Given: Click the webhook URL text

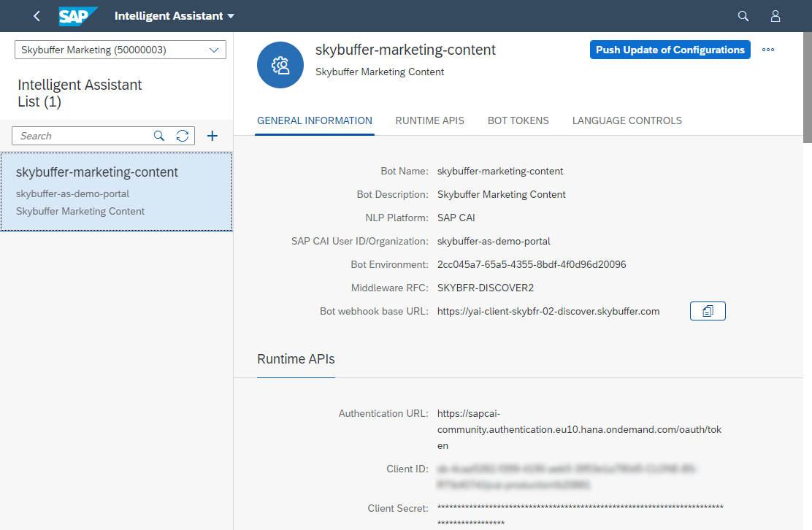Looking at the screenshot, I should [548, 311].
